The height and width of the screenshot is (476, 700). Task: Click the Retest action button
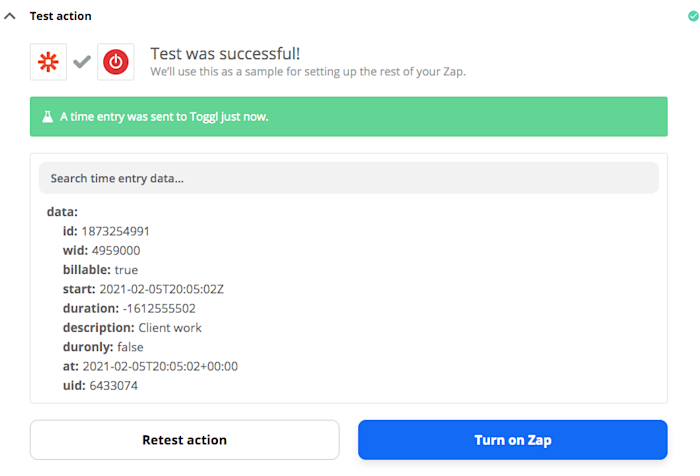(184, 440)
